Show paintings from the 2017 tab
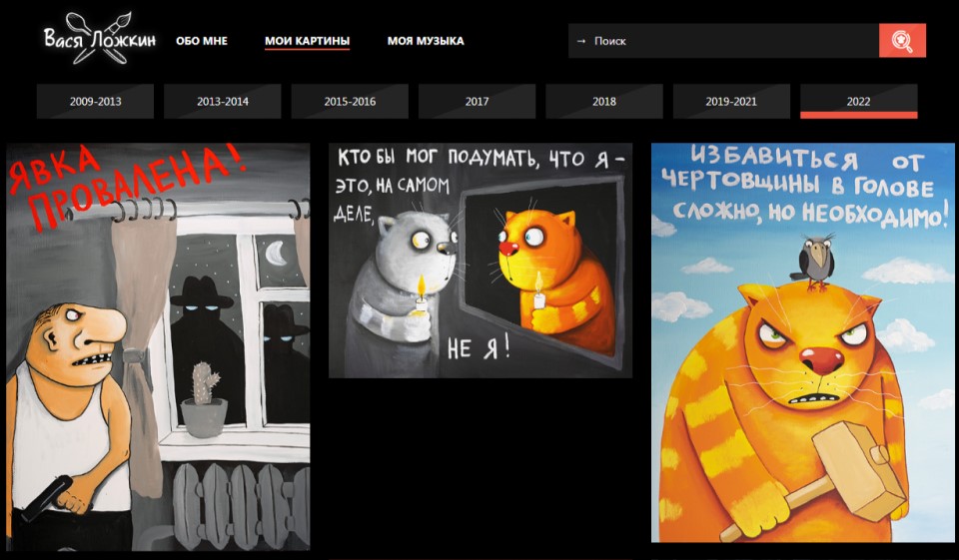The height and width of the screenshot is (560, 959). click(477, 101)
